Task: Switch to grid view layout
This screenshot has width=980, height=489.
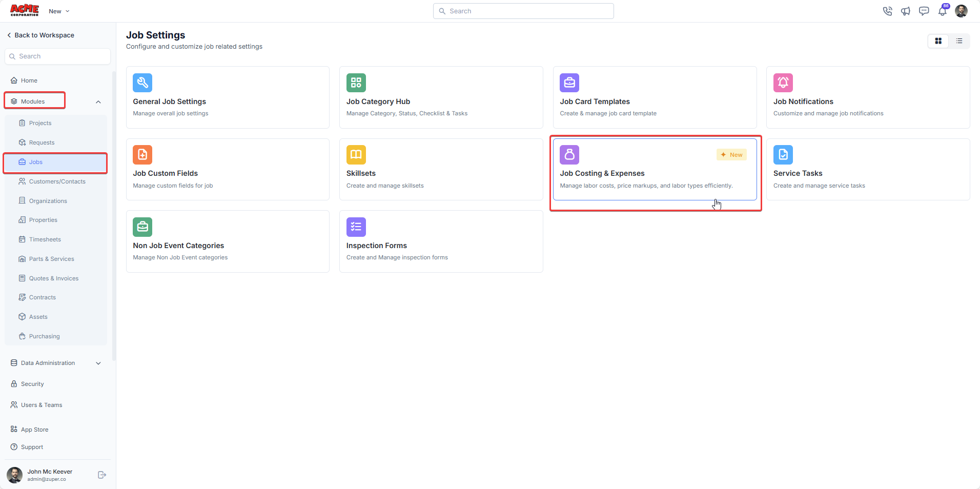Action: point(938,41)
